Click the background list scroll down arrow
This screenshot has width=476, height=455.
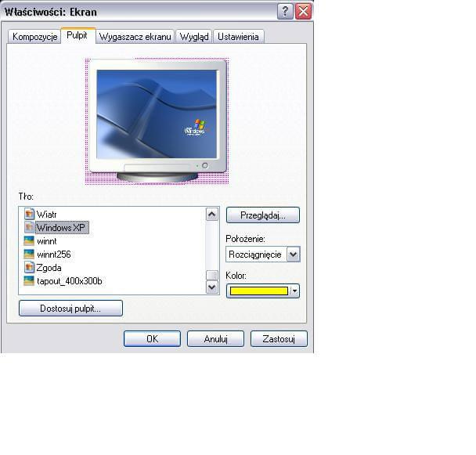212,287
